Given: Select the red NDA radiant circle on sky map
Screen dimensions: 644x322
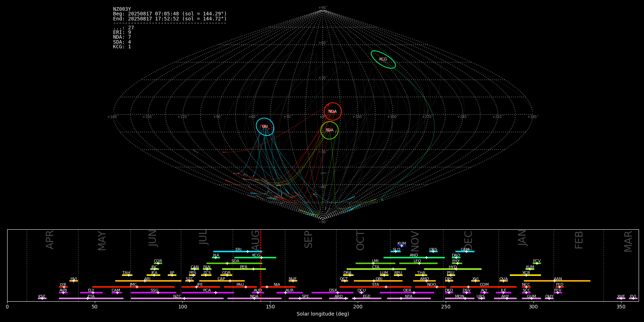Looking at the screenshot, I should click(x=333, y=112).
